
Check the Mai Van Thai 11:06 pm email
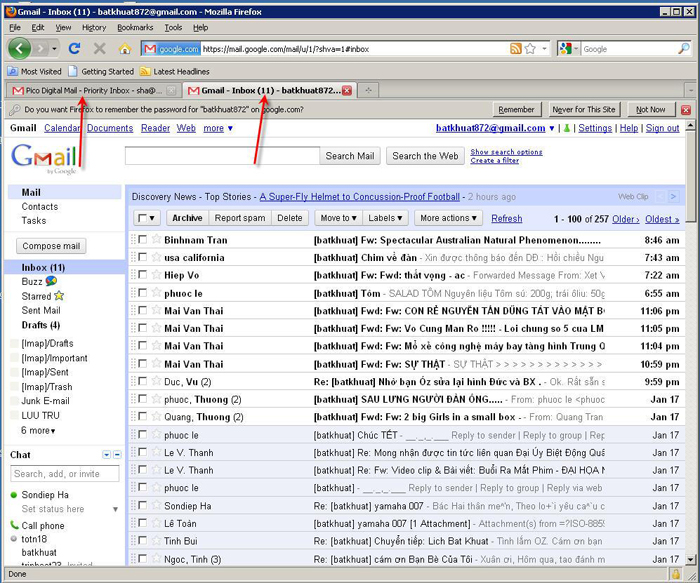142,310
